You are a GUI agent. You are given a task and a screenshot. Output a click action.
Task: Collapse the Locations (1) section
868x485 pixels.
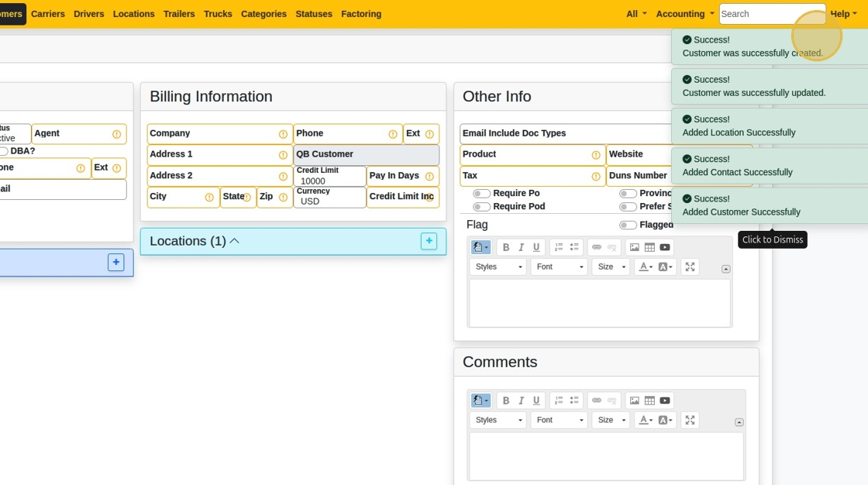click(x=234, y=241)
